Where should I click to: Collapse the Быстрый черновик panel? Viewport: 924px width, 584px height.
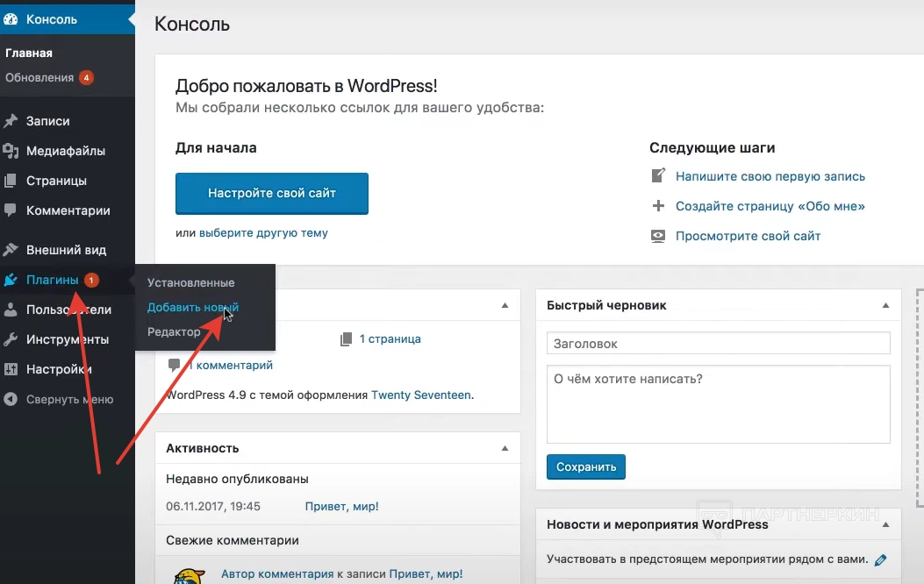coord(885,305)
